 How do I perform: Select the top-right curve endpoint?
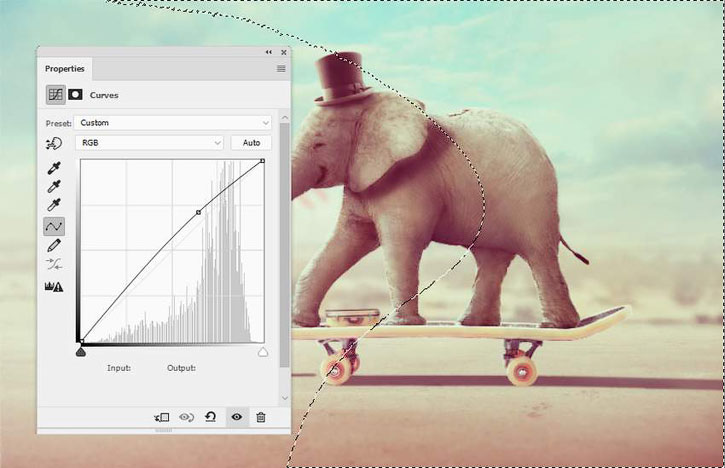pyautogui.click(x=262, y=161)
